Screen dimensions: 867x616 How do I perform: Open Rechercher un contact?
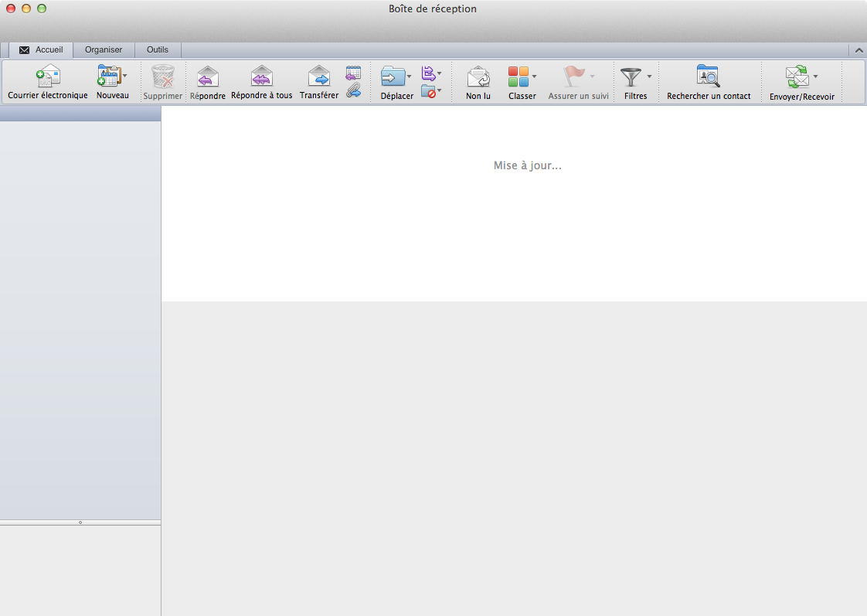(708, 77)
